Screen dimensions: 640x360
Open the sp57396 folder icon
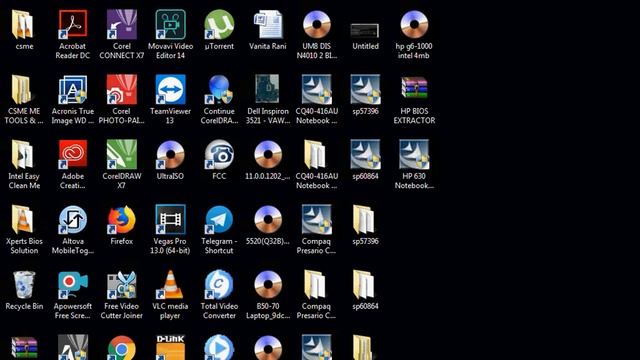pos(363,220)
